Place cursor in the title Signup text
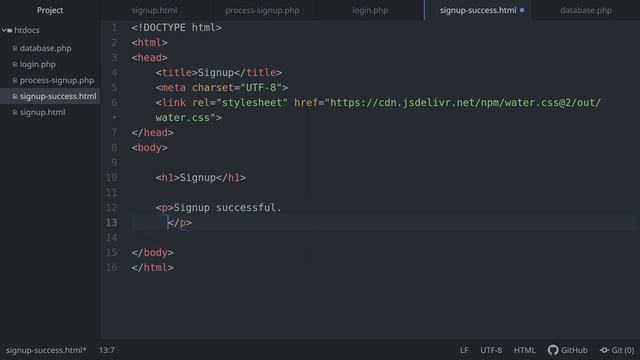640x360 pixels. click(x=216, y=73)
